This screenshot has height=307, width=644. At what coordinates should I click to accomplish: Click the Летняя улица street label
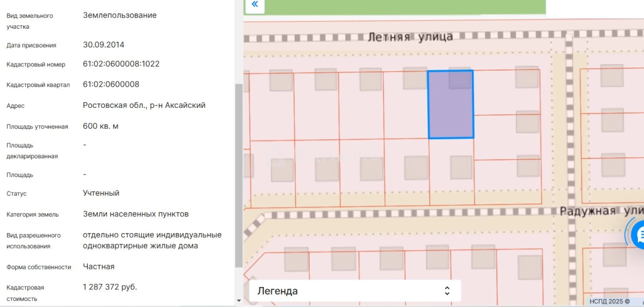tap(410, 36)
